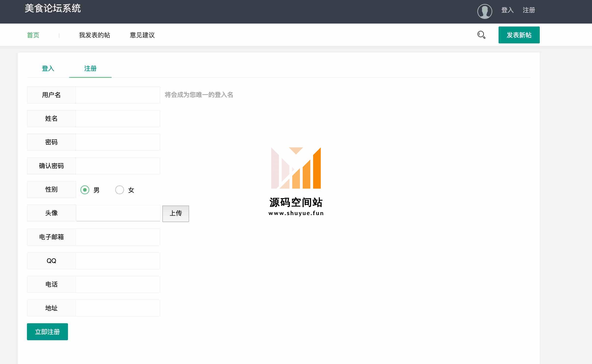Open 意见建议 menu item
Image resolution: width=592 pixels, height=364 pixels.
click(142, 35)
